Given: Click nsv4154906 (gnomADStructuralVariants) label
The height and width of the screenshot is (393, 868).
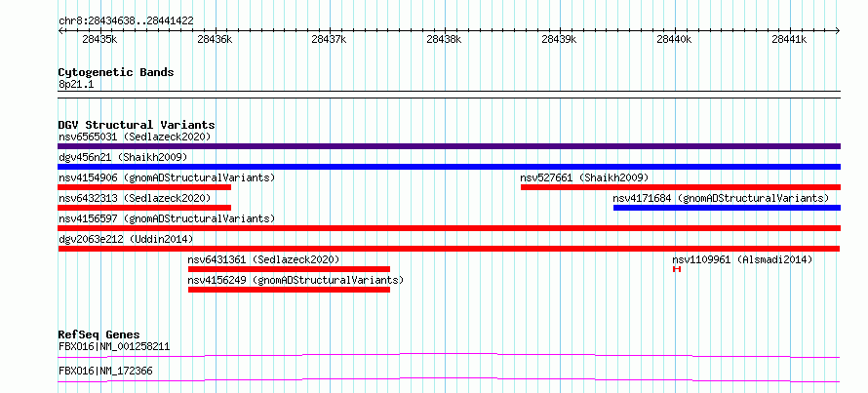Looking at the screenshot, I should pyautogui.click(x=167, y=177).
